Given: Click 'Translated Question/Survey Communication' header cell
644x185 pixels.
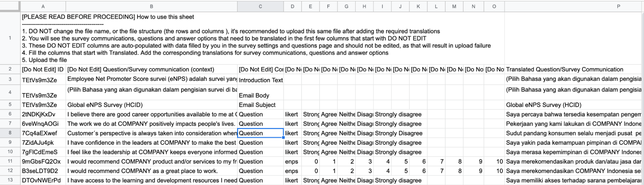Looking at the screenshot, I should [x=573, y=69].
